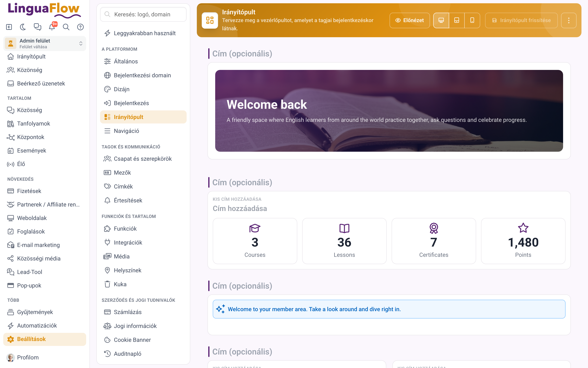Image resolution: width=588 pixels, height=368 pixels.
Task: Select Irányítópult in settings submenu
Action: (143, 117)
